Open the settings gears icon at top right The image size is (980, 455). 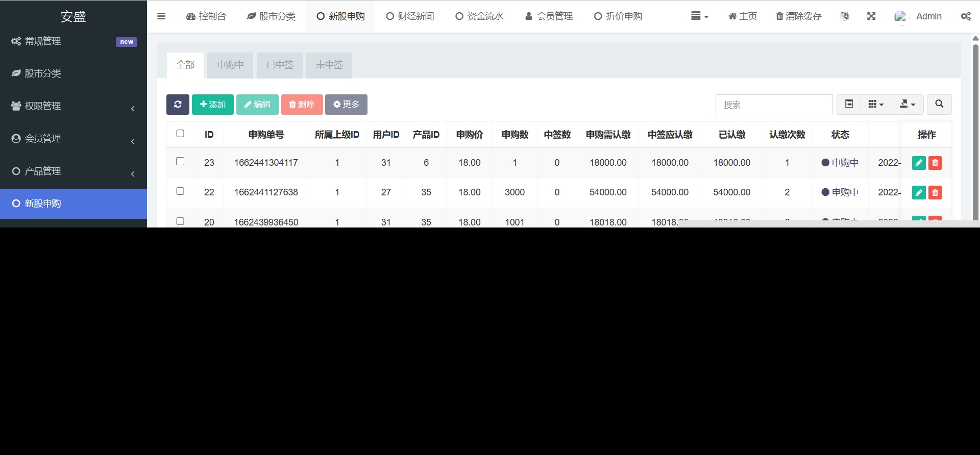(x=966, y=16)
